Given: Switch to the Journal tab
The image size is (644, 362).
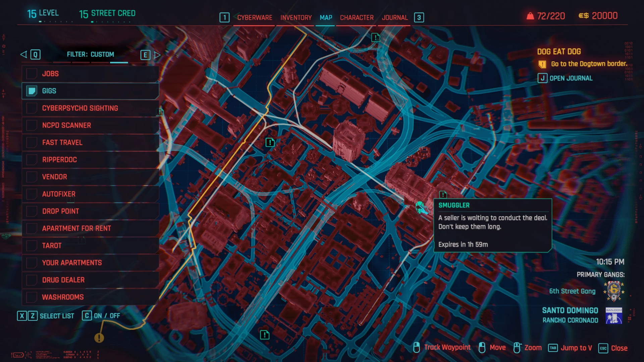Looking at the screenshot, I should [394, 18].
